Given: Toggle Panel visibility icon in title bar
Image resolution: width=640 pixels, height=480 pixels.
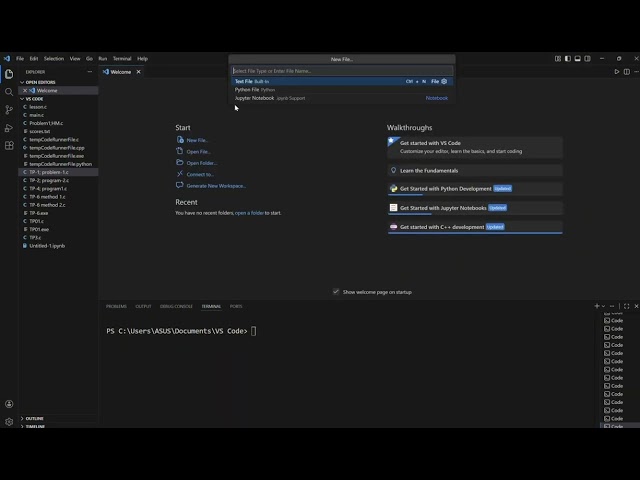Looking at the screenshot, I should pyautogui.click(x=578, y=59).
